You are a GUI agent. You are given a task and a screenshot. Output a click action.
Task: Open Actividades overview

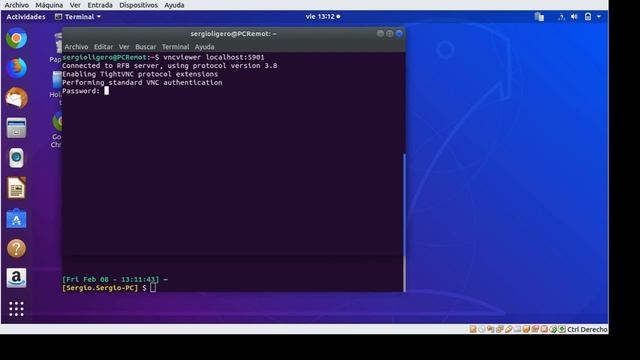26,17
